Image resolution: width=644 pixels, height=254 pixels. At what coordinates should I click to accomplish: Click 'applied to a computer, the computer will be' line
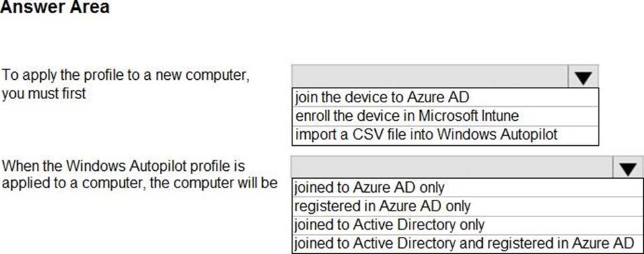point(139,183)
